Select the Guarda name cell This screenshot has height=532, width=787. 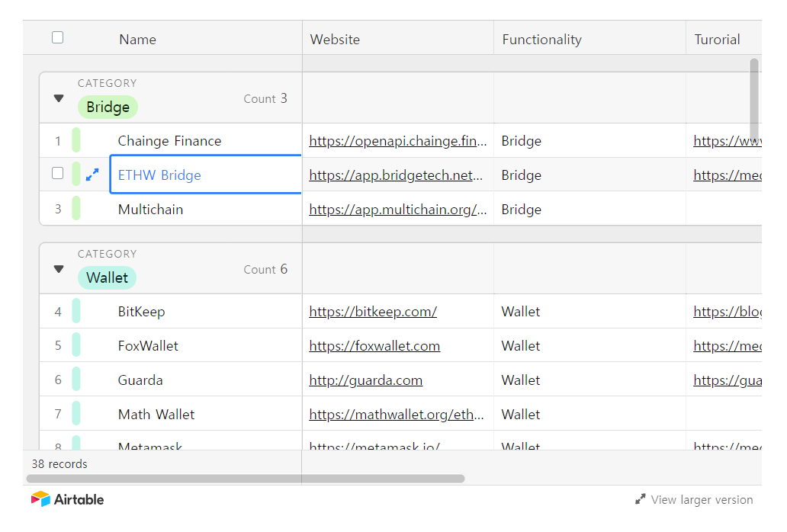pyautogui.click(x=206, y=380)
